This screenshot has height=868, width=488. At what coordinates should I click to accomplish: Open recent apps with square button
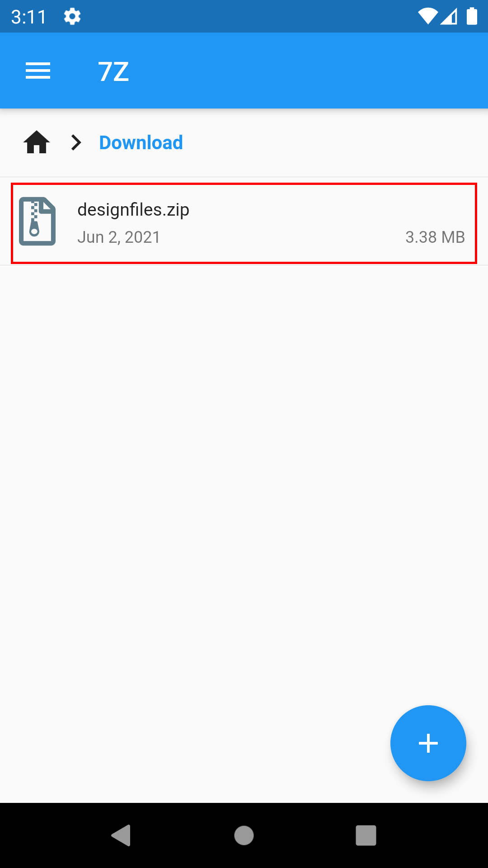point(366,835)
